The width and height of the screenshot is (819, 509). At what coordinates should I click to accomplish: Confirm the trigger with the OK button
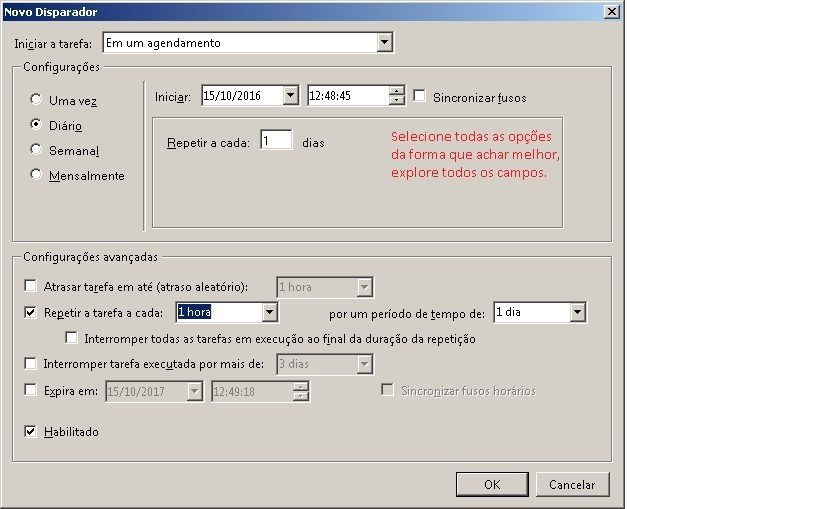(492, 484)
